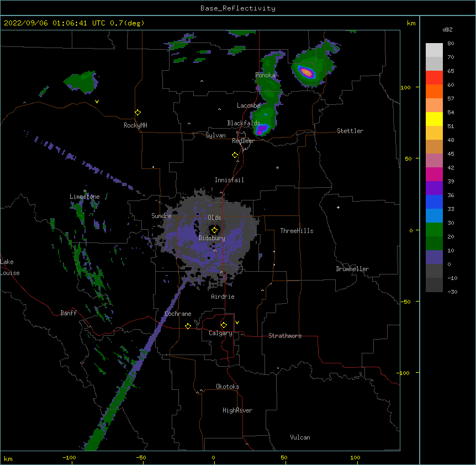Click the dBZ legend heading
The image size is (476, 465).
point(447,29)
